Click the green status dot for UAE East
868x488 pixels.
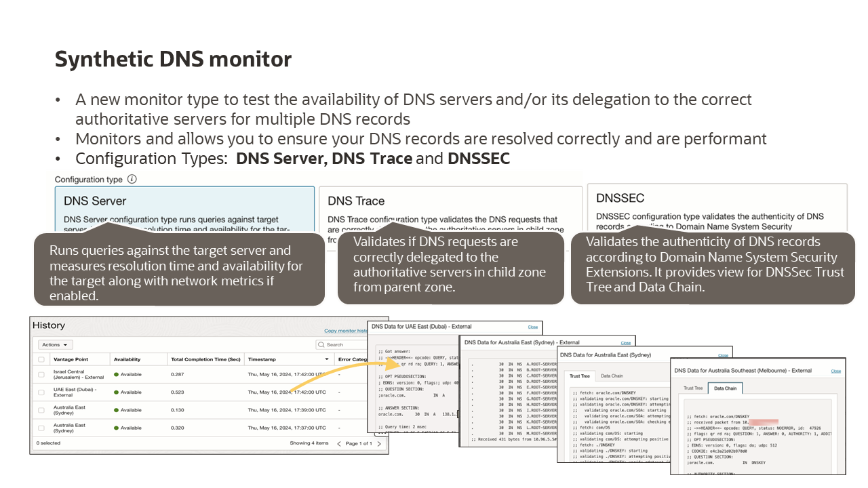tap(116, 392)
